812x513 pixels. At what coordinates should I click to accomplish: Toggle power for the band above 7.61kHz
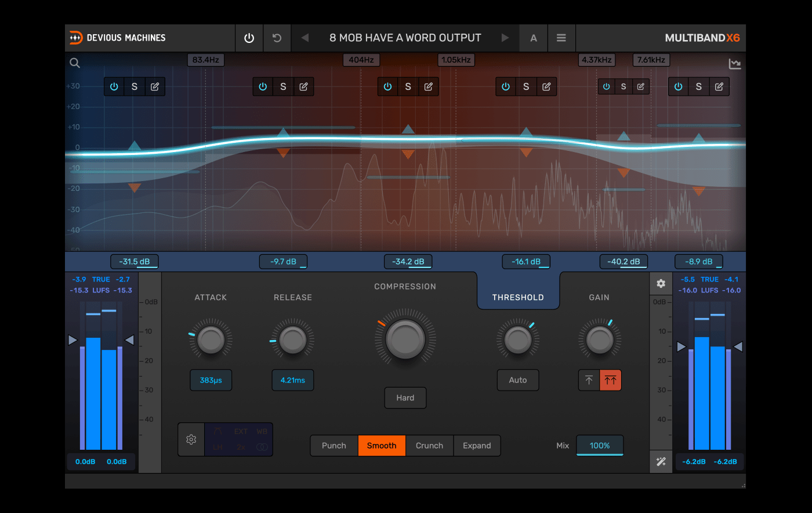tap(679, 86)
